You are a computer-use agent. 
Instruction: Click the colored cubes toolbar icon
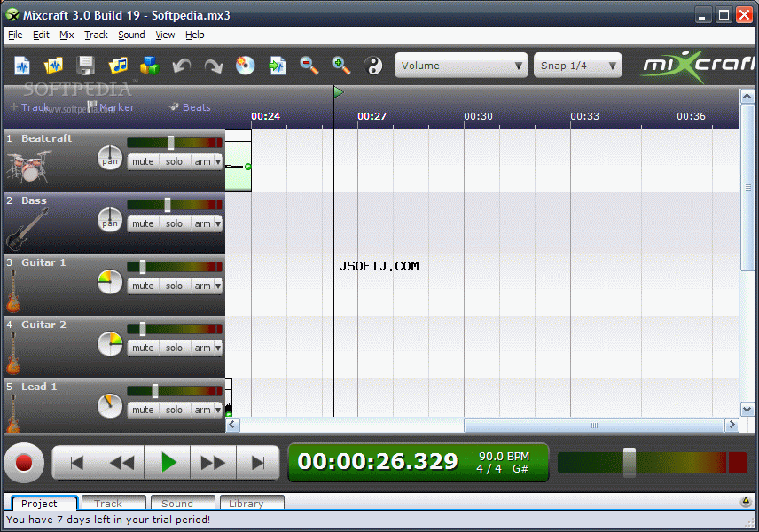click(150, 66)
